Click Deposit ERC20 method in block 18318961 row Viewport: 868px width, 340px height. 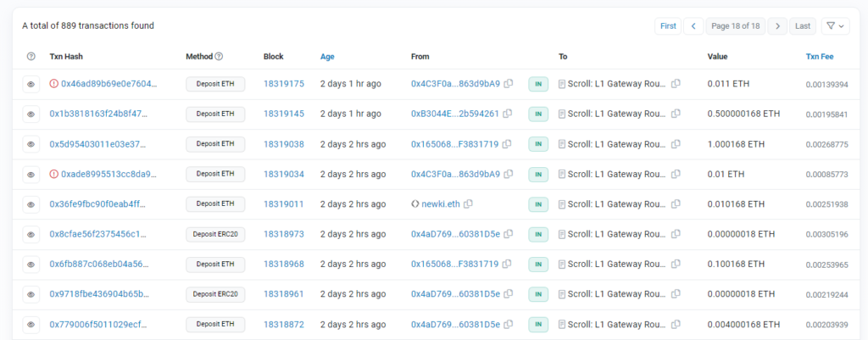pos(215,294)
